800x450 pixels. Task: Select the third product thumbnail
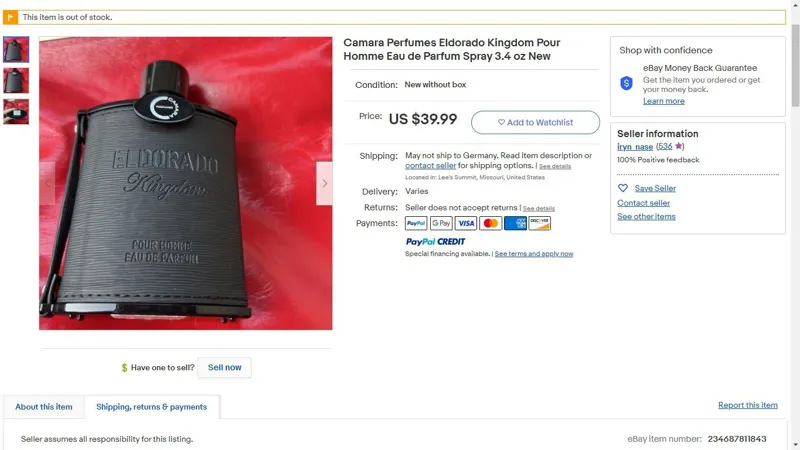coord(16,112)
